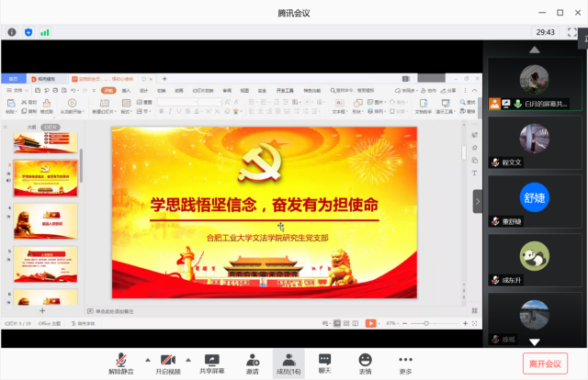Toggle fullscreen mode at top right

(x=572, y=32)
